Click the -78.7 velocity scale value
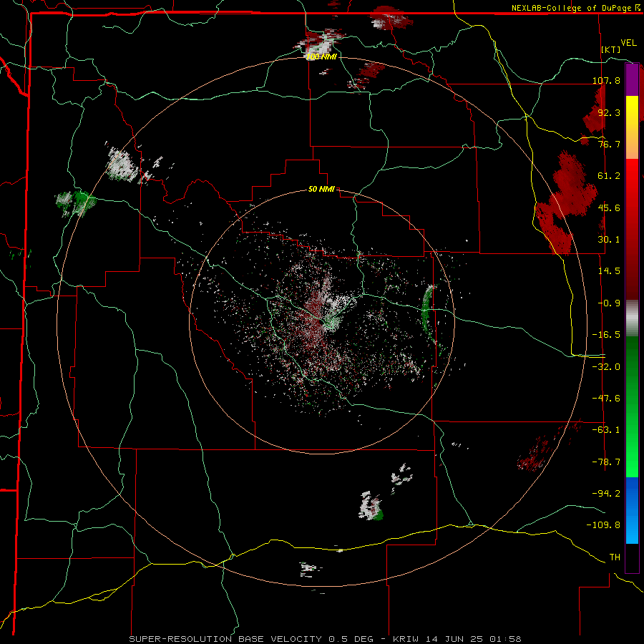Viewport: 644px width, 644px height. click(606, 462)
